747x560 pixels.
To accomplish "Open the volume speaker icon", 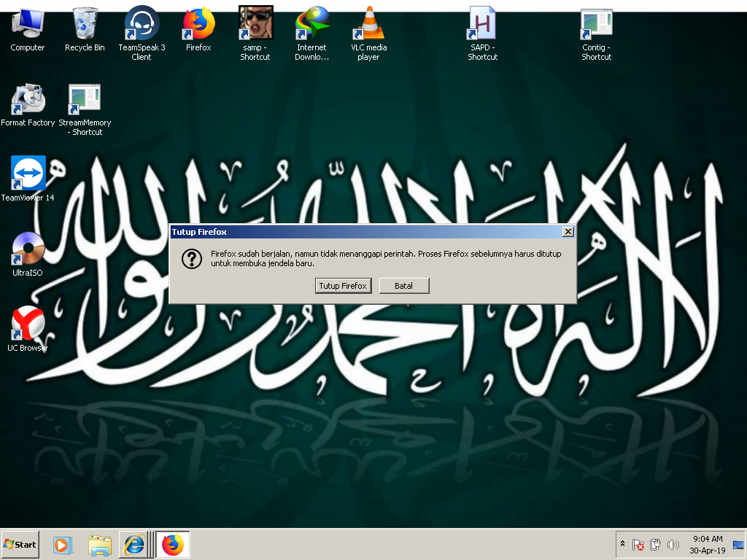I will click(x=673, y=544).
